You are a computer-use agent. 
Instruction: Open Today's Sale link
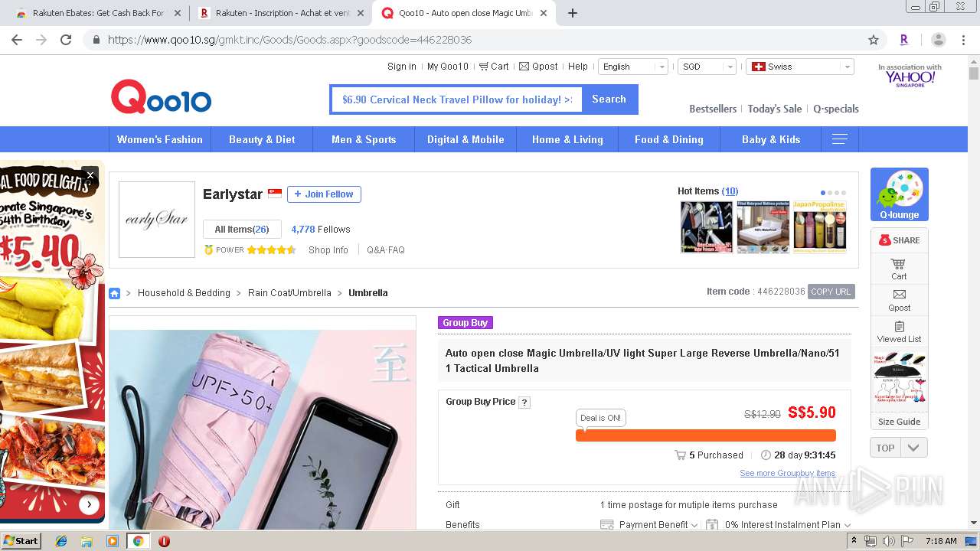775,109
